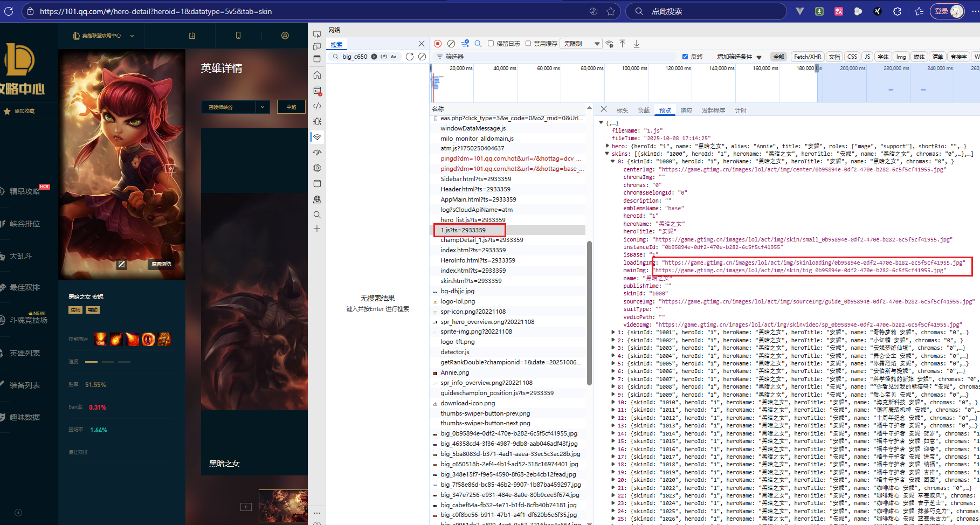Screen dimensions: 980x525
Task: Open network conditions wifi-gear icon
Action: tap(609, 44)
